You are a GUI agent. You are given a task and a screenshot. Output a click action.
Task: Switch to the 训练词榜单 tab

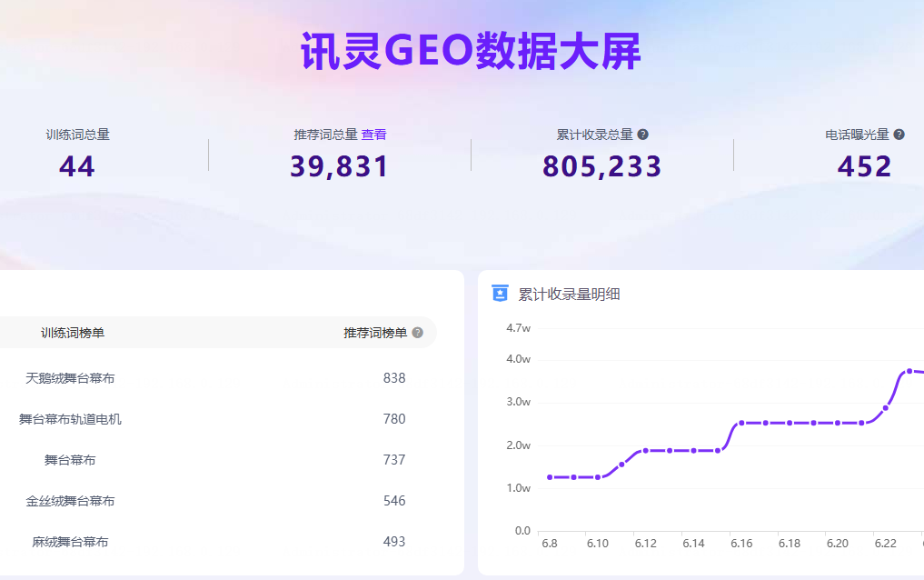[x=73, y=333]
